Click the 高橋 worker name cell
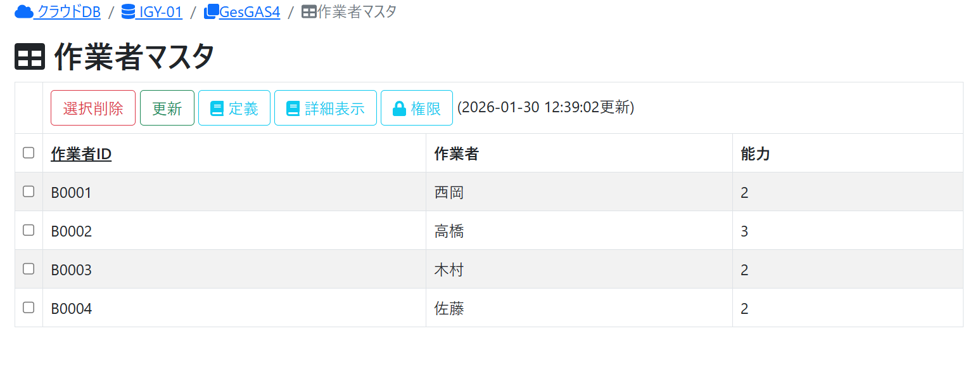This screenshot has height=390, width=980. tap(449, 231)
